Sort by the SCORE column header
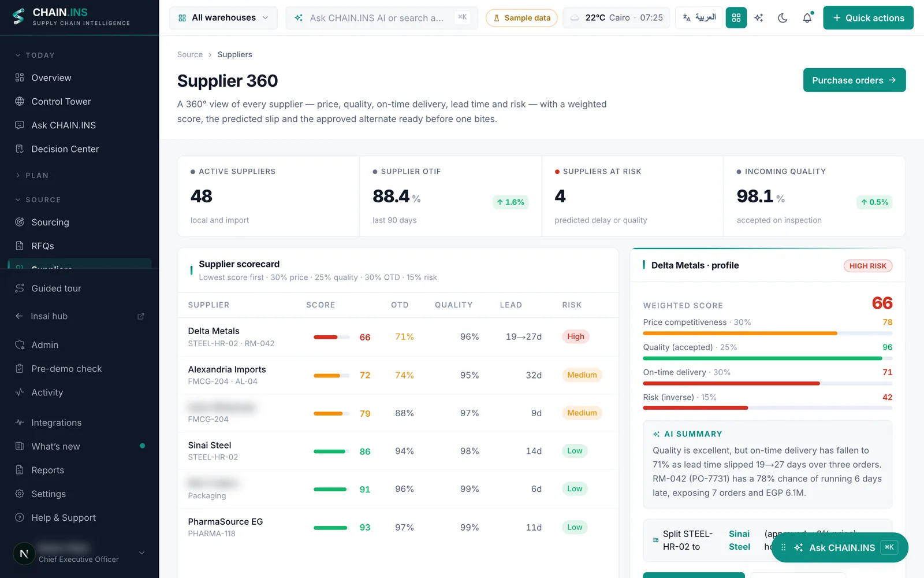 tap(321, 305)
